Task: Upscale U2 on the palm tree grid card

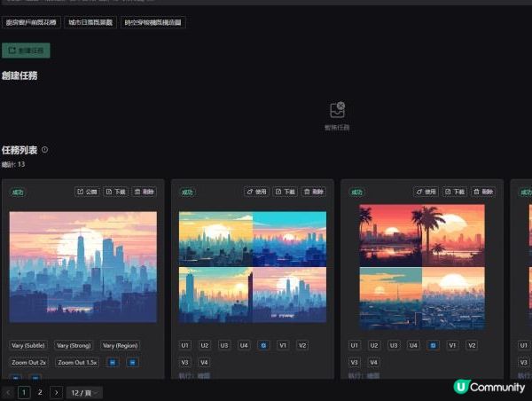Action: (373, 345)
